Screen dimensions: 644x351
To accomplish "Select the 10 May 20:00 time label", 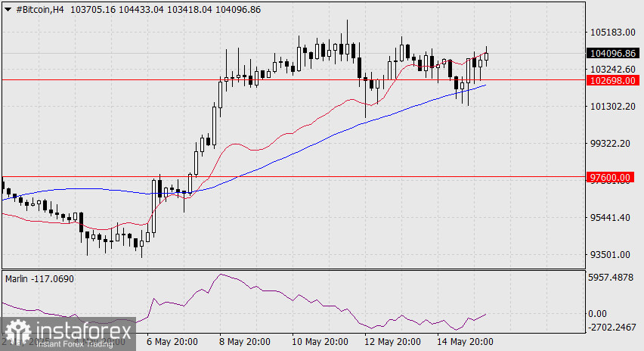I will (320, 342).
